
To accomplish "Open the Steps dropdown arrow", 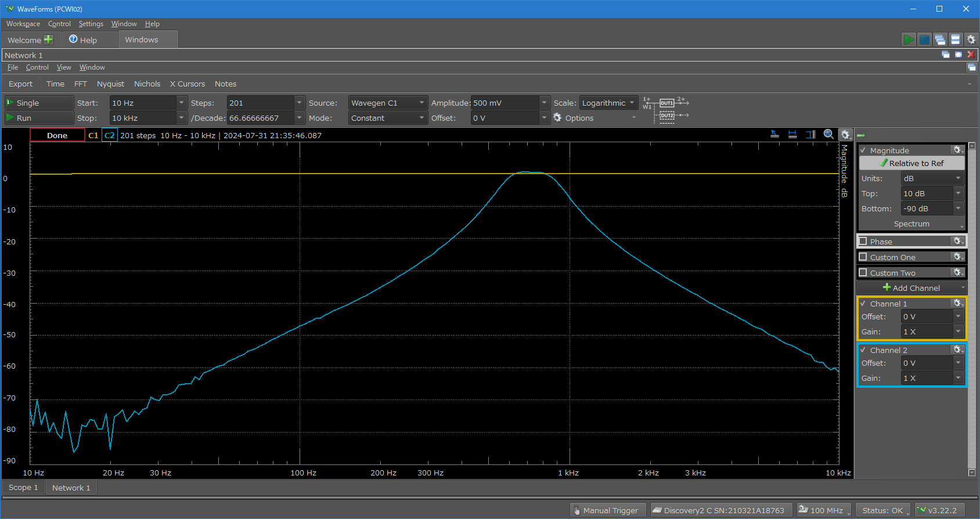I will 300,103.
